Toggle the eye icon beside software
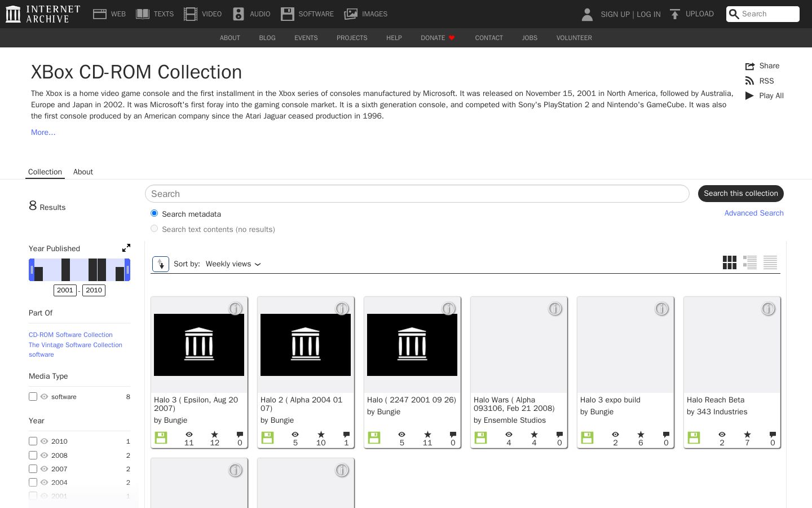Image resolution: width=812 pixels, height=508 pixels. pyautogui.click(x=44, y=397)
